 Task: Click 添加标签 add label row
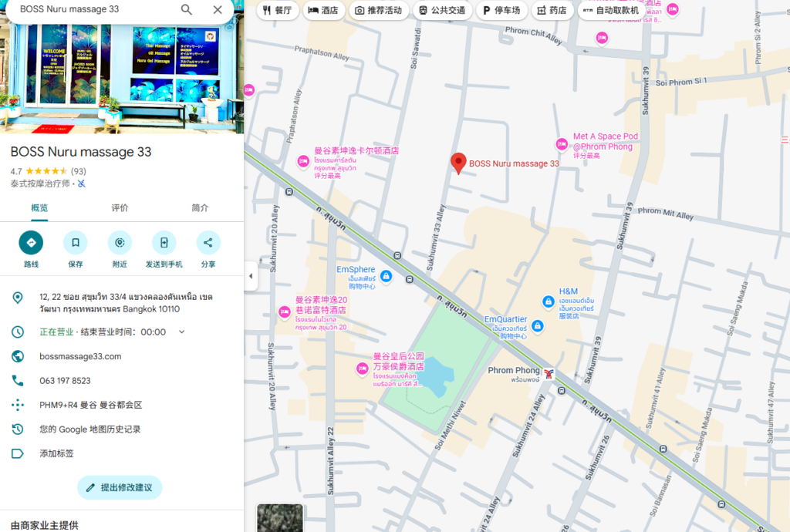122,453
